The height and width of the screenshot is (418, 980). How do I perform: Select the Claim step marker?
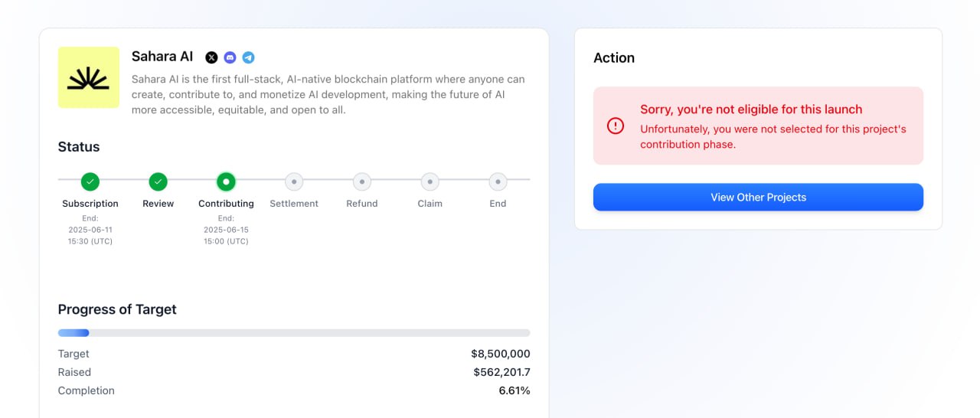point(430,181)
